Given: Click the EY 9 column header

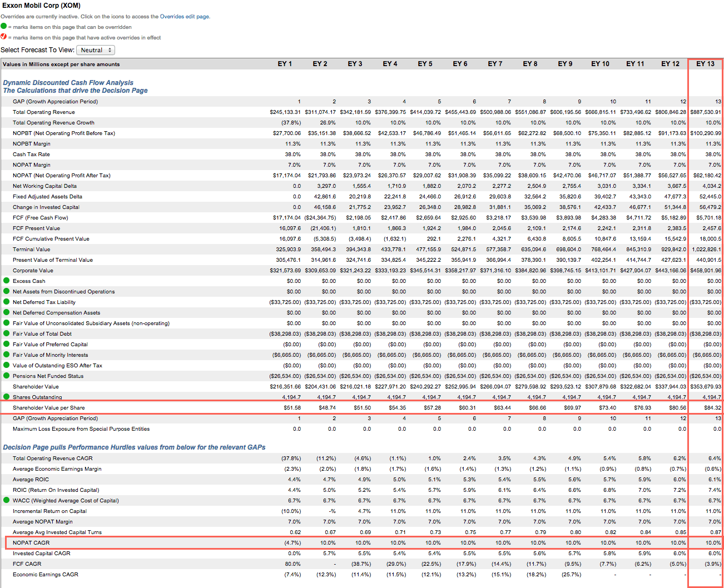Looking at the screenshot, I should (565, 64).
